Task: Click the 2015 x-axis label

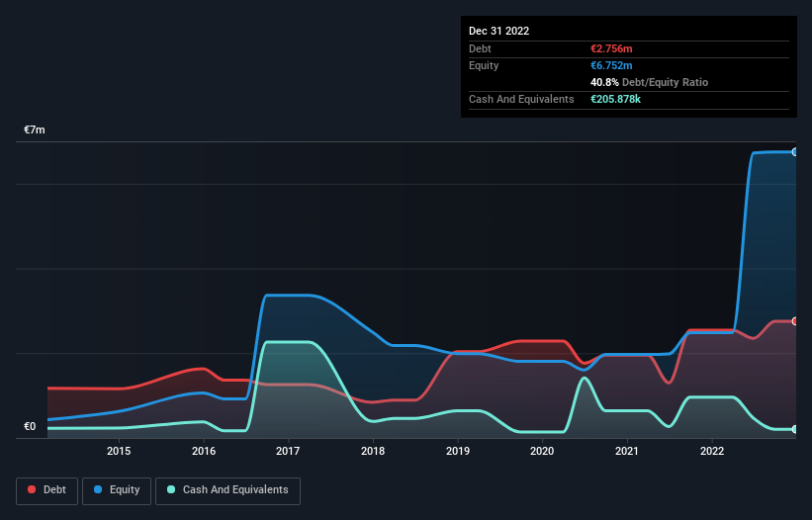Action: click(x=119, y=451)
